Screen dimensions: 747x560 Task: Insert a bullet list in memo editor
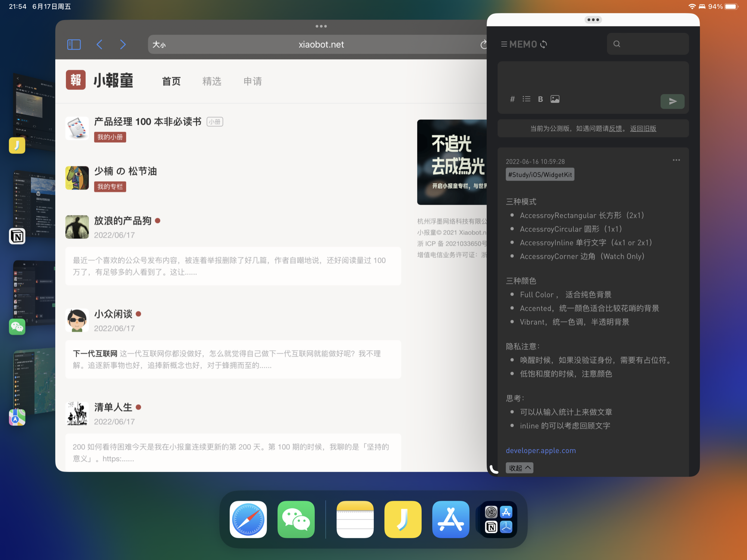coord(526,99)
